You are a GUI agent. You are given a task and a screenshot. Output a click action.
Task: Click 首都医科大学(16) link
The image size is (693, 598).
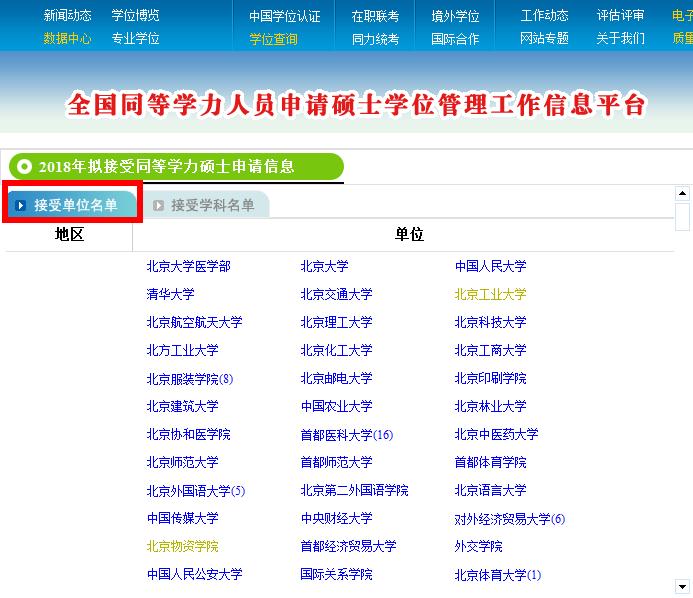[346, 434]
